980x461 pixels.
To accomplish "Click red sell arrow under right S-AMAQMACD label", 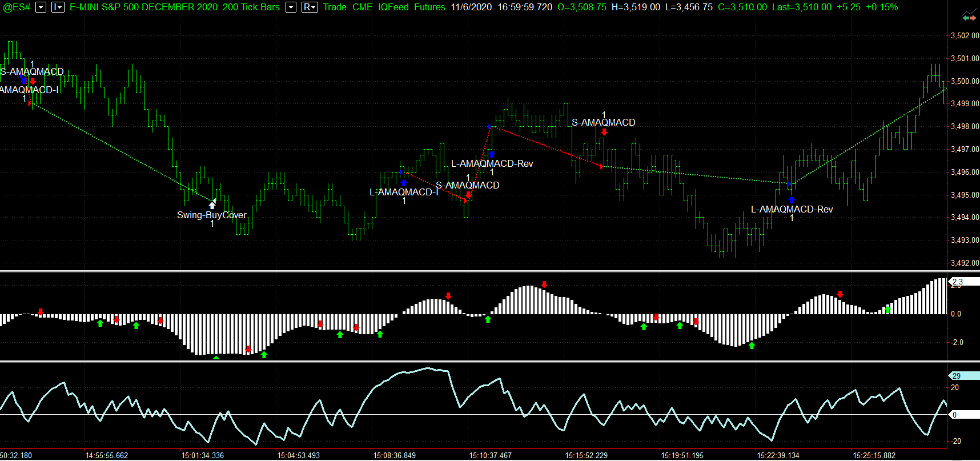I will (604, 132).
